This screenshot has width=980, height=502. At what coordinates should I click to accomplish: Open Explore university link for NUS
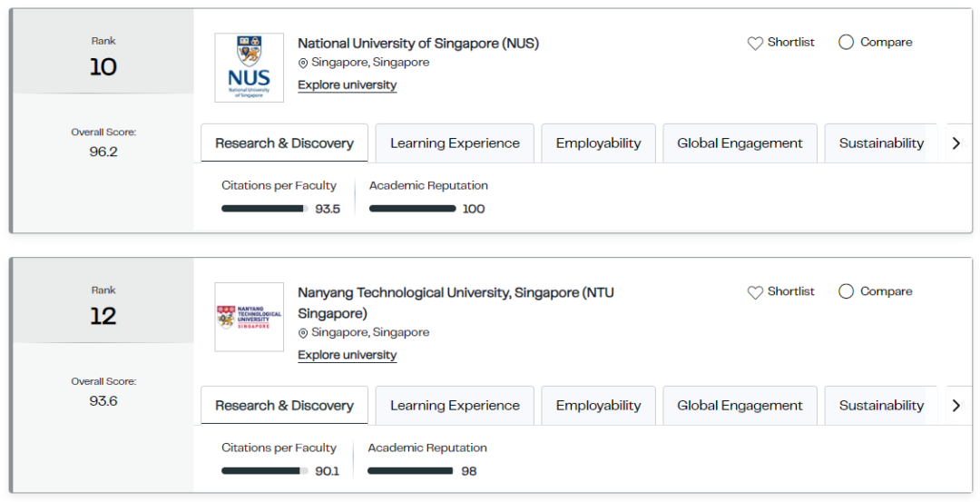pos(347,85)
